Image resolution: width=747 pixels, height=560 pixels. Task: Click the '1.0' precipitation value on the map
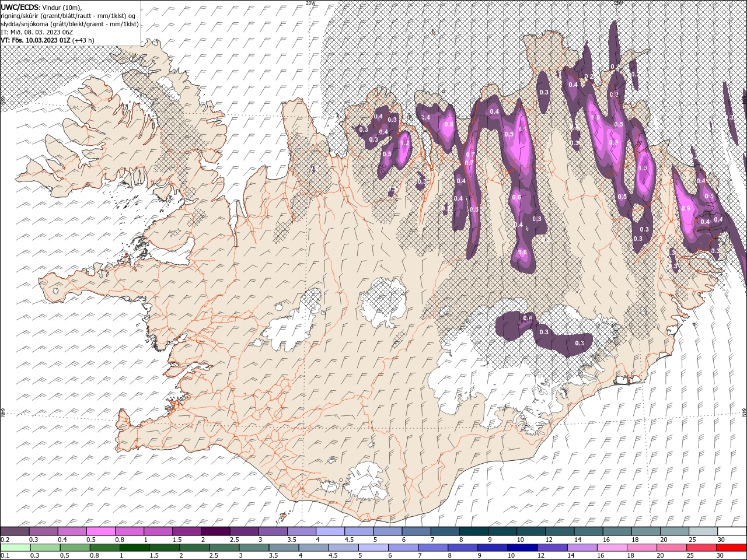(596, 118)
